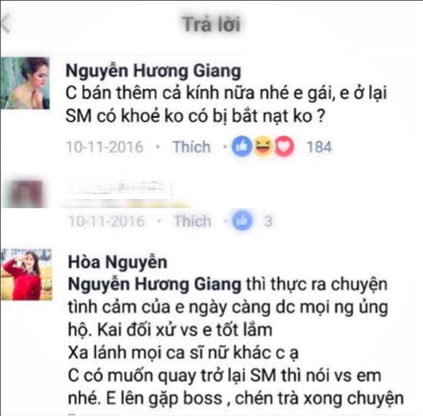Tap heart Love reaction icon
The image size is (423, 416).
coord(284,147)
